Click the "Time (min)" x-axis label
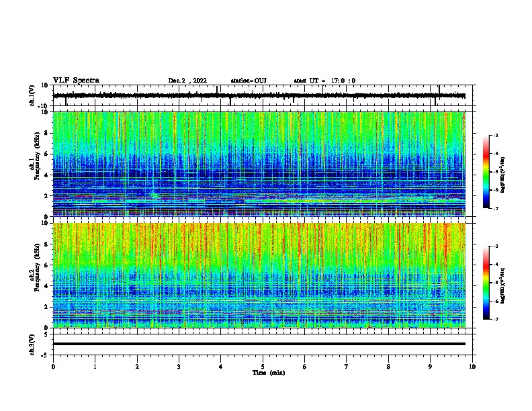Image resolution: width=532 pixels, height=411 pixels. pyautogui.click(x=269, y=373)
